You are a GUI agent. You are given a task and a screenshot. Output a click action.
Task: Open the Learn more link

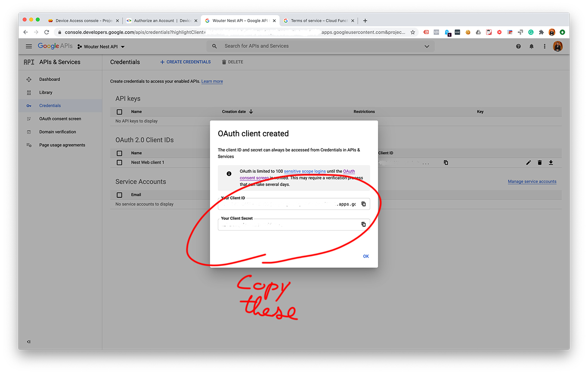(x=212, y=81)
